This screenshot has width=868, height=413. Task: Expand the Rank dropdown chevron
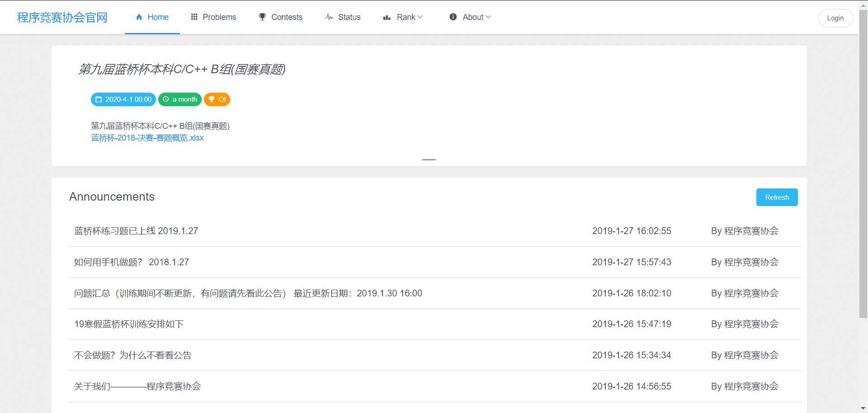420,17
